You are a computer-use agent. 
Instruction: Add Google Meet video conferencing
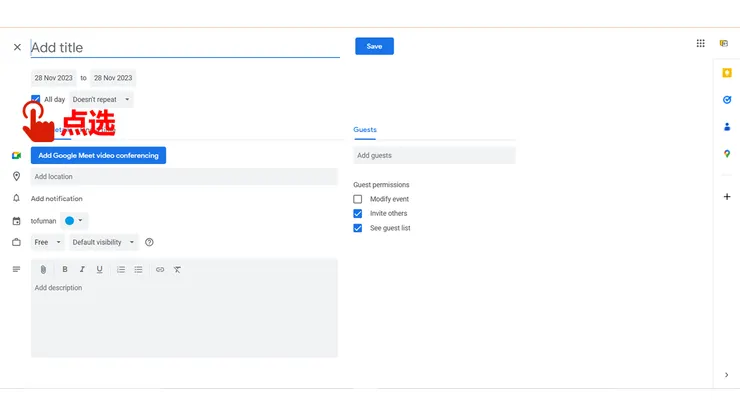[x=98, y=155]
